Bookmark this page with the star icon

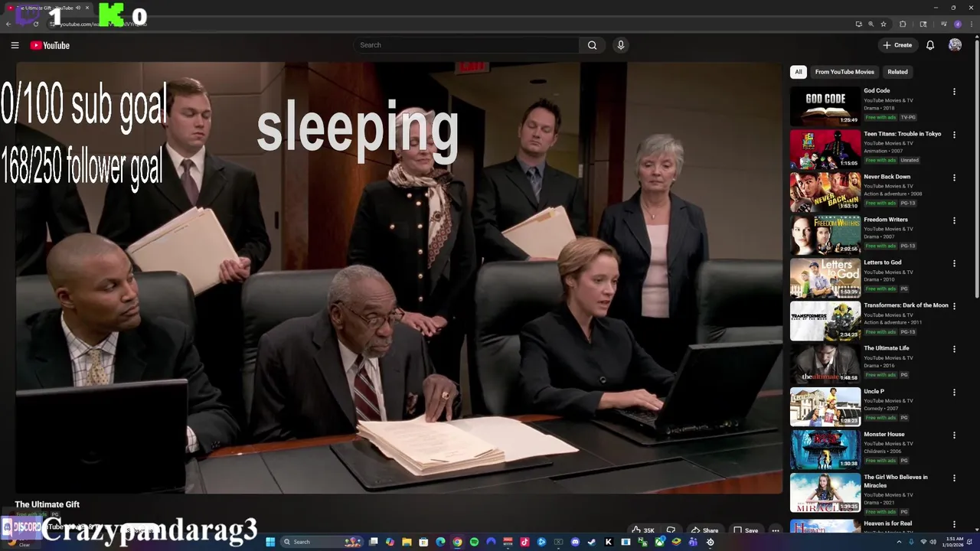click(884, 24)
